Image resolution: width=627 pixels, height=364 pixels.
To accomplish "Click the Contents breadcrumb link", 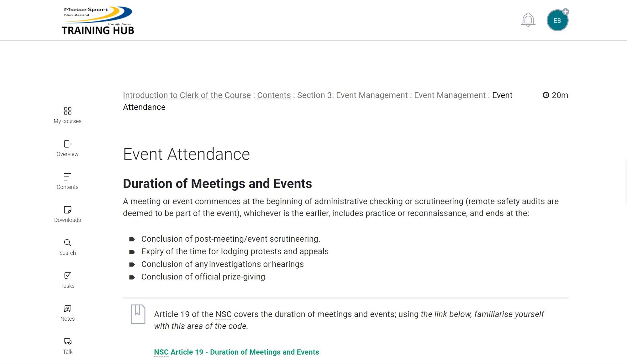I will coord(274,95).
